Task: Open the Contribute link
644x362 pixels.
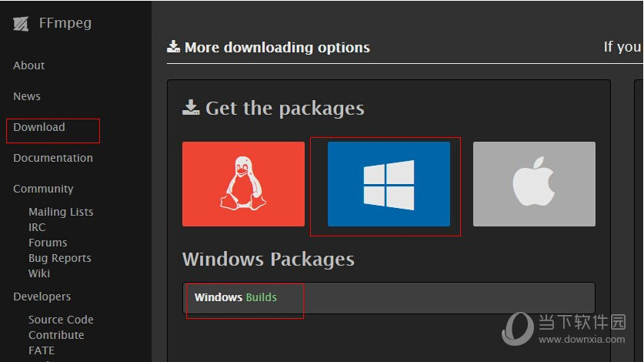Action: 56,335
